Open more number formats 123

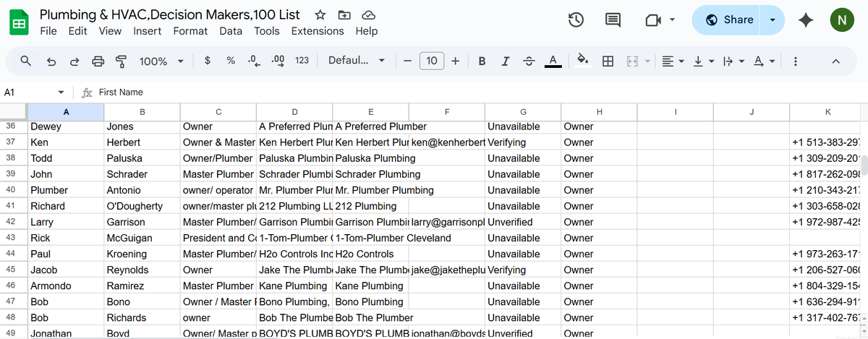pos(302,61)
